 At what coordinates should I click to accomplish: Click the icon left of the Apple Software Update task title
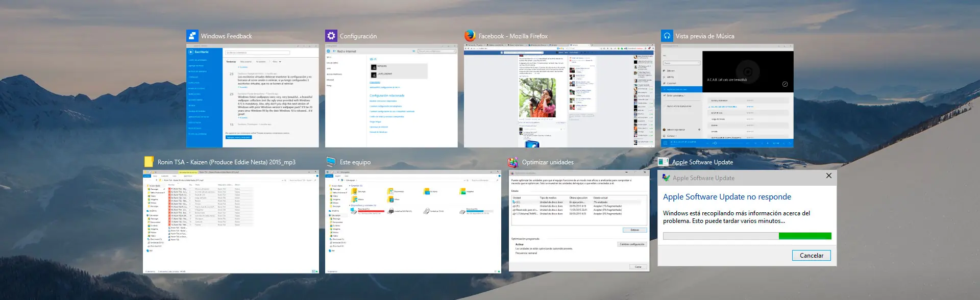(x=663, y=162)
